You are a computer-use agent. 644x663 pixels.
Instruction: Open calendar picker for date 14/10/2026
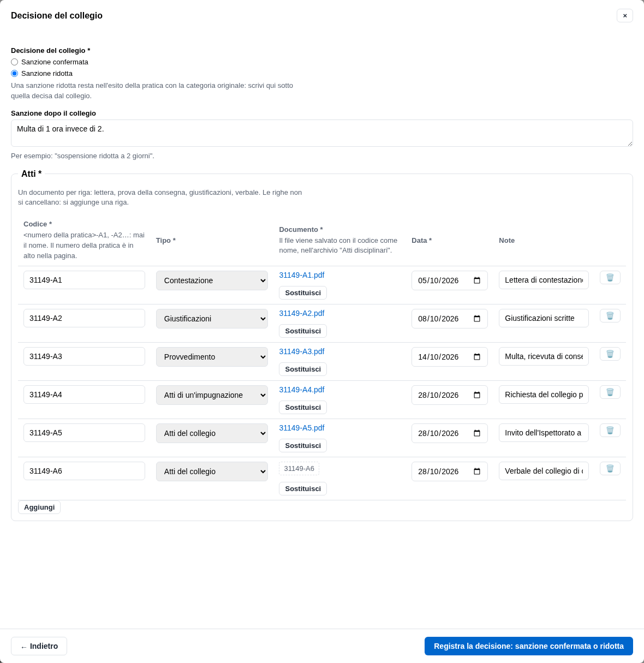point(477,357)
